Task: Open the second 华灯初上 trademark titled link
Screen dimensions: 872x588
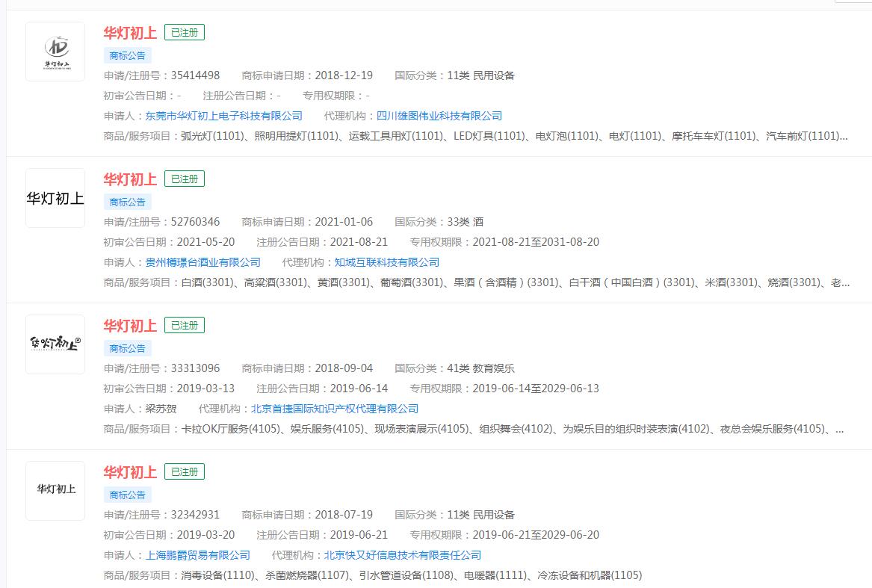Action: click(129, 179)
